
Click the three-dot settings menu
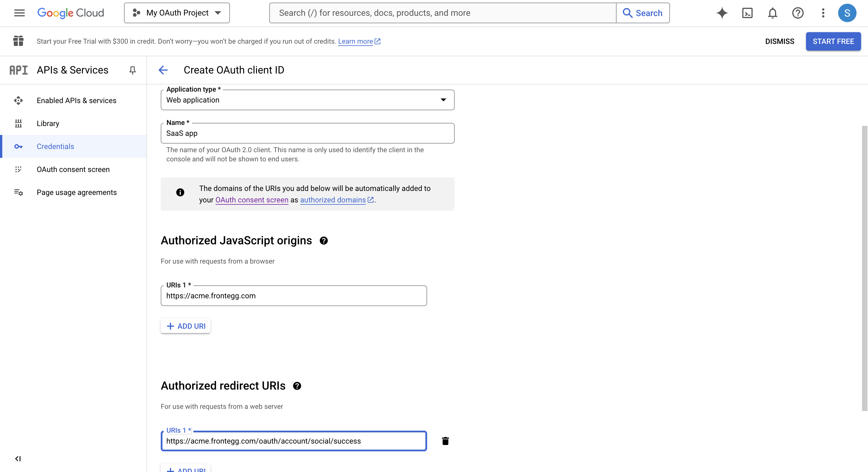click(823, 13)
